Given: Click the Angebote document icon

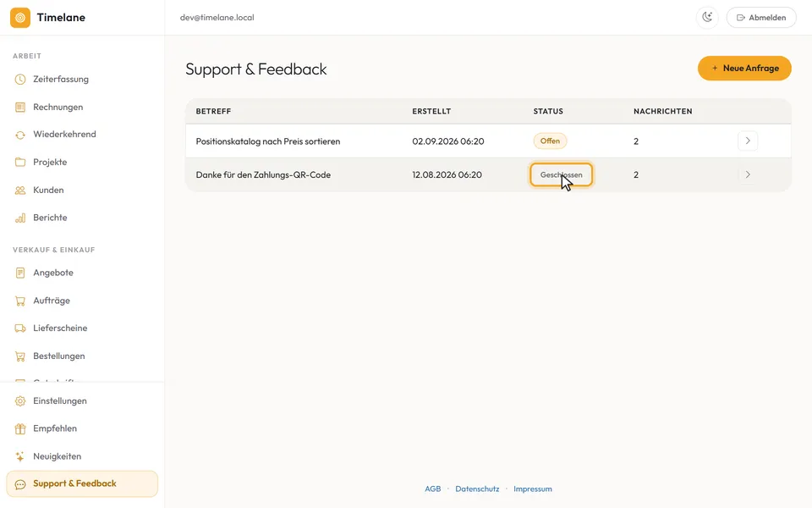Looking at the screenshot, I should pos(20,273).
